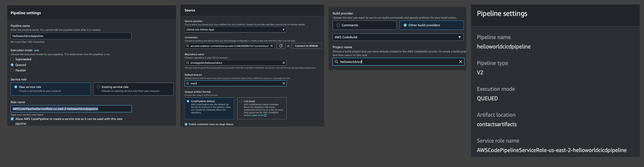Click Connection ARN input field
Image resolution: width=644 pixels, height=167 pixels.
pos(229,46)
